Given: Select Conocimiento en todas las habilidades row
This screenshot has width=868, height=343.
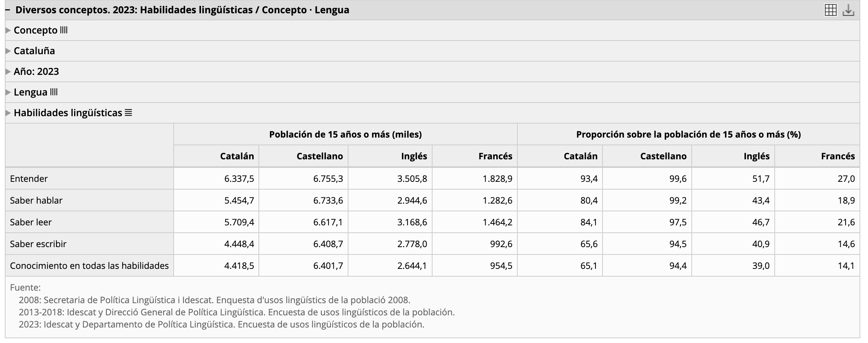Looking at the screenshot, I should 89,266.
